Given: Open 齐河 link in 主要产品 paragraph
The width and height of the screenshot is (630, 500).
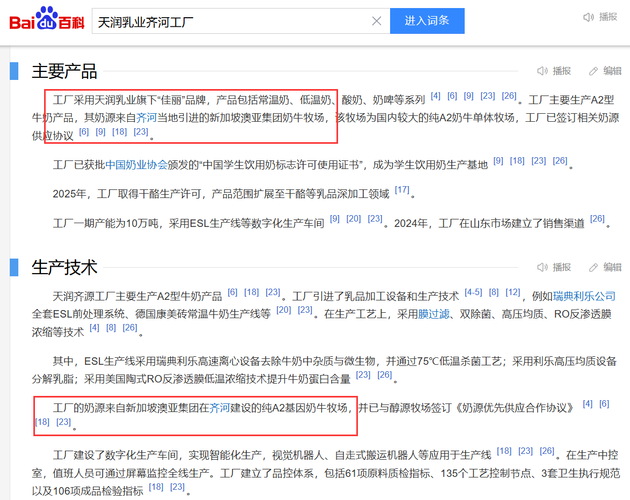Looking at the screenshot, I should 146,118.
